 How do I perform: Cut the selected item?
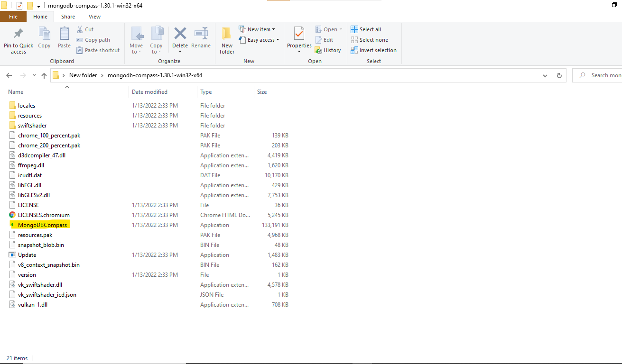tap(85, 29)
